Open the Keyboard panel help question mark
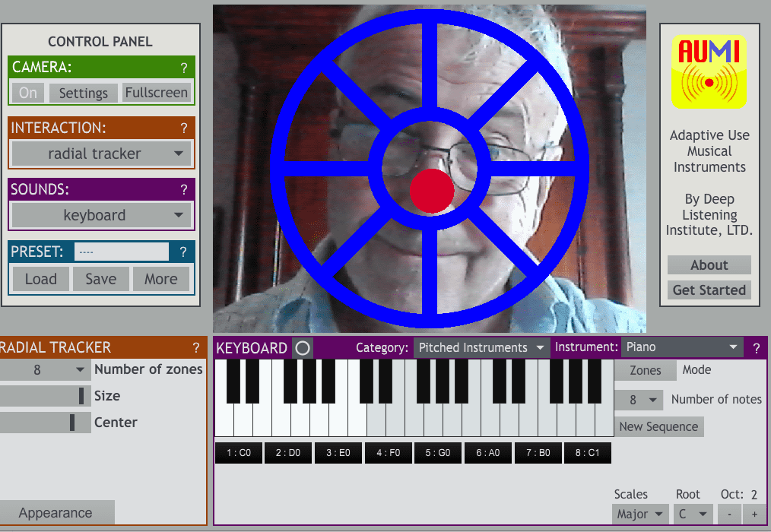 pos(756,348)
